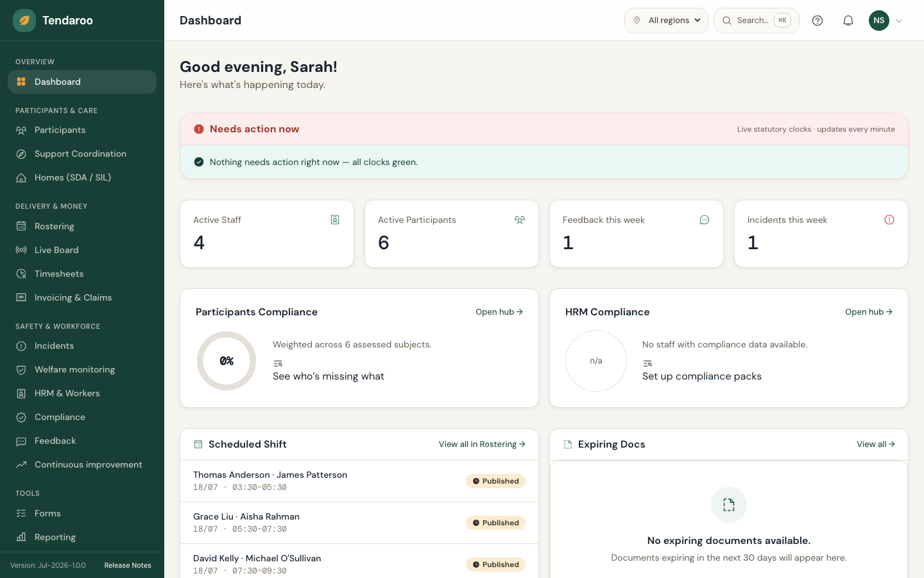This screenshot has height=578, width=924.
Task: Click the Scheduled Shift calendar icon
Action: point(198,444)
